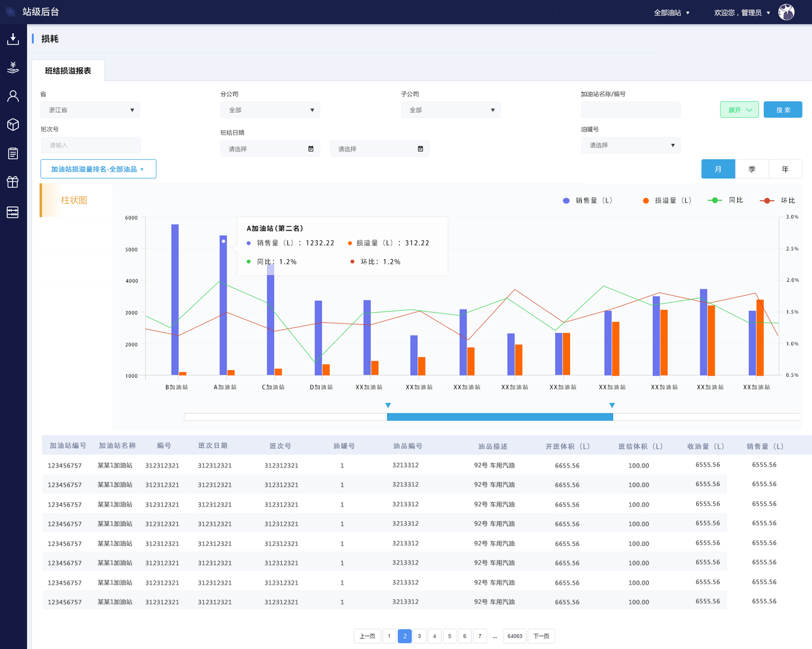The image size is (812, 649).
Task: Click the 销售量（L） column header
Action: click(x=765, y=446)
